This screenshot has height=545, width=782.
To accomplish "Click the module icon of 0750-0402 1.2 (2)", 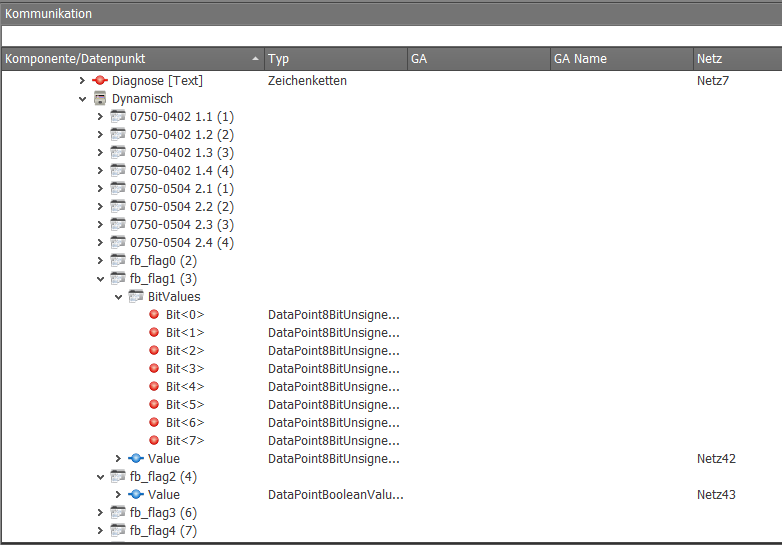I will point(118,135).
